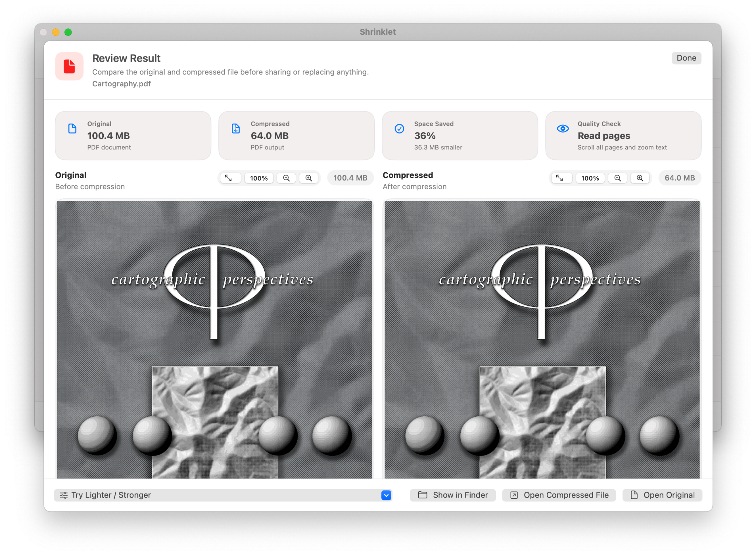Click the blue dropdown chevron
The width and height of the screenshot is (756, 557).
click(386, 495)
